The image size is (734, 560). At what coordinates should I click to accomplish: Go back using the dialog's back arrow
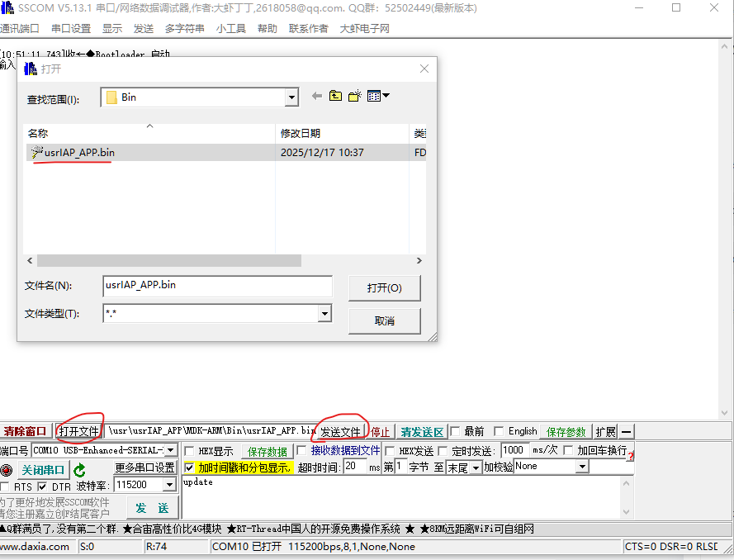pyautogui.click(x=317, y=96)
